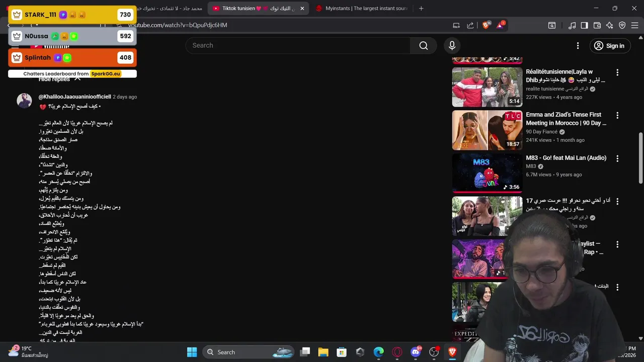Click the commenter's avatar picture
The height and width of the screenshot is (362, 644).
(24, 101)
